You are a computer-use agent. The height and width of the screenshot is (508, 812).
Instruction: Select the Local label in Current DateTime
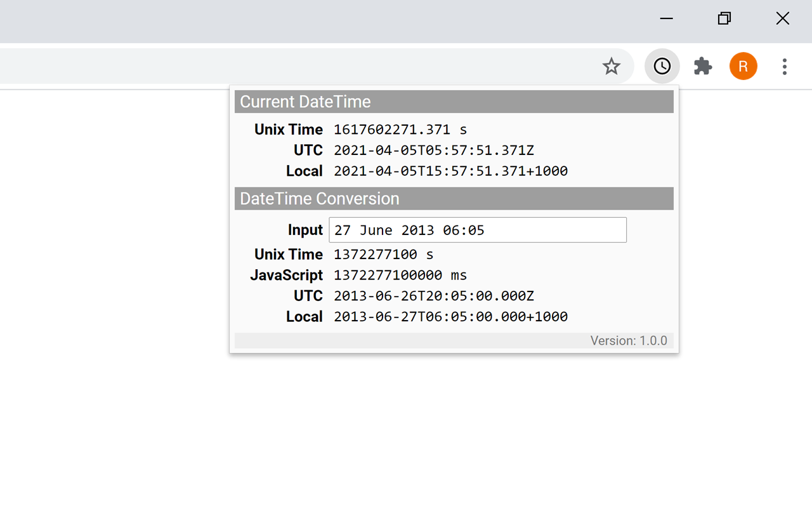pyautogui.click(x=304, y=171)
